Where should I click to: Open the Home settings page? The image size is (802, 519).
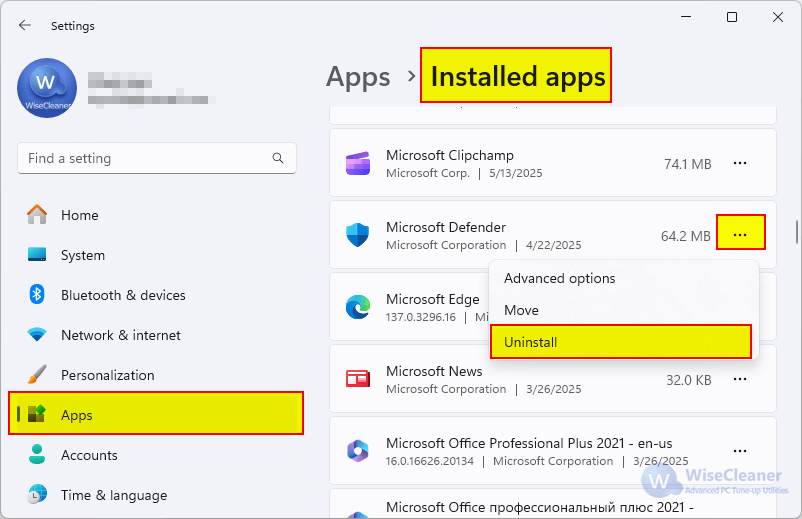pos(156,215)
